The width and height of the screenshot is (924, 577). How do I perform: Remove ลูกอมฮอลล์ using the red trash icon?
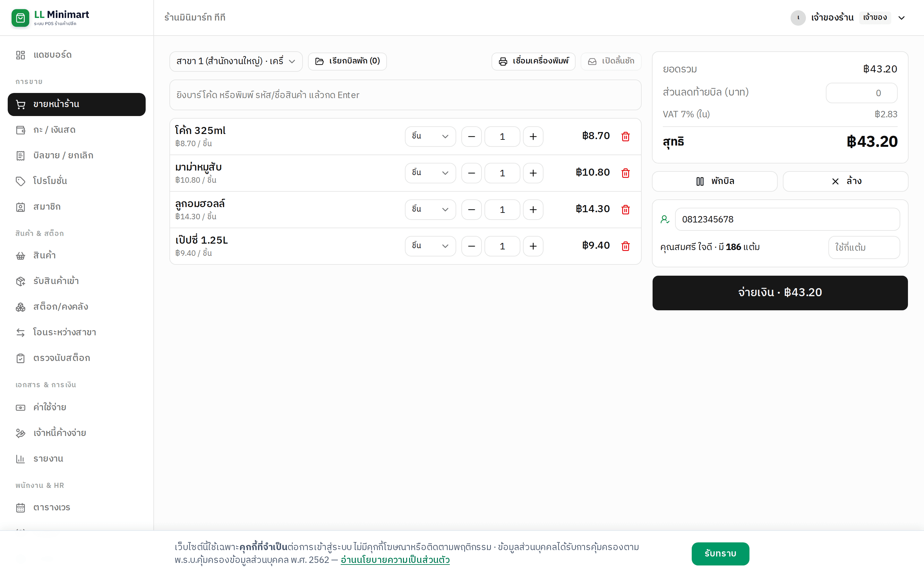[x=625, y=210]
